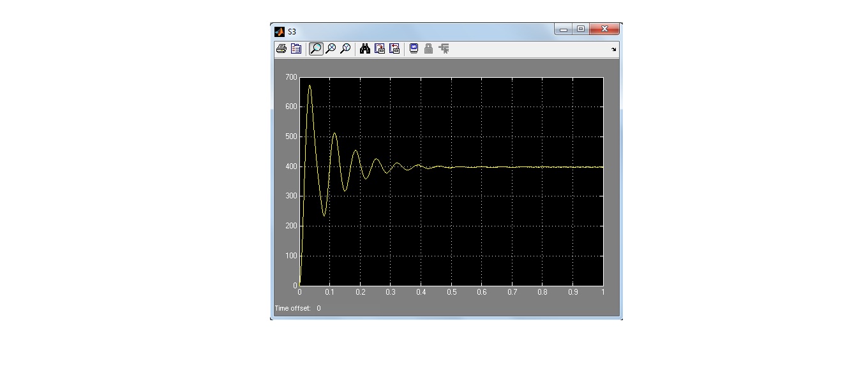Save current axes settings
Screen dimensions: 868x391
coord(380,48)
